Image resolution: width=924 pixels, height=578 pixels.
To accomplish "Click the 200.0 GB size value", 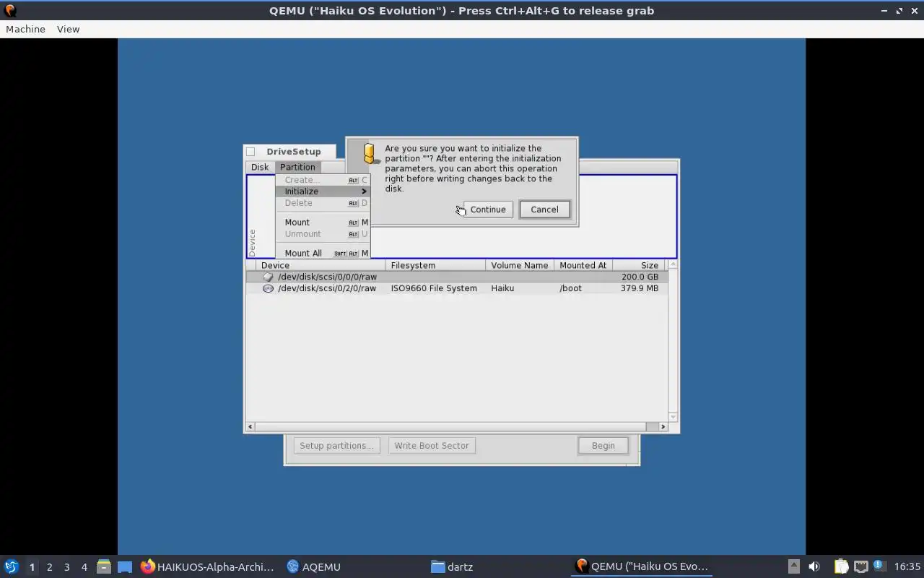I will 640,277.
